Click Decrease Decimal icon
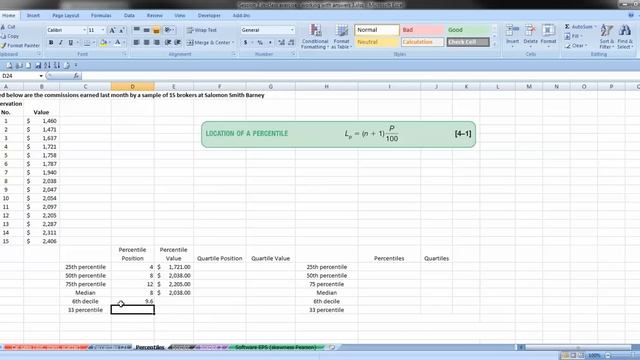Image resolution: width=640 pixels, height=360 pixels. pyautogui.click(x=291, y=42)
